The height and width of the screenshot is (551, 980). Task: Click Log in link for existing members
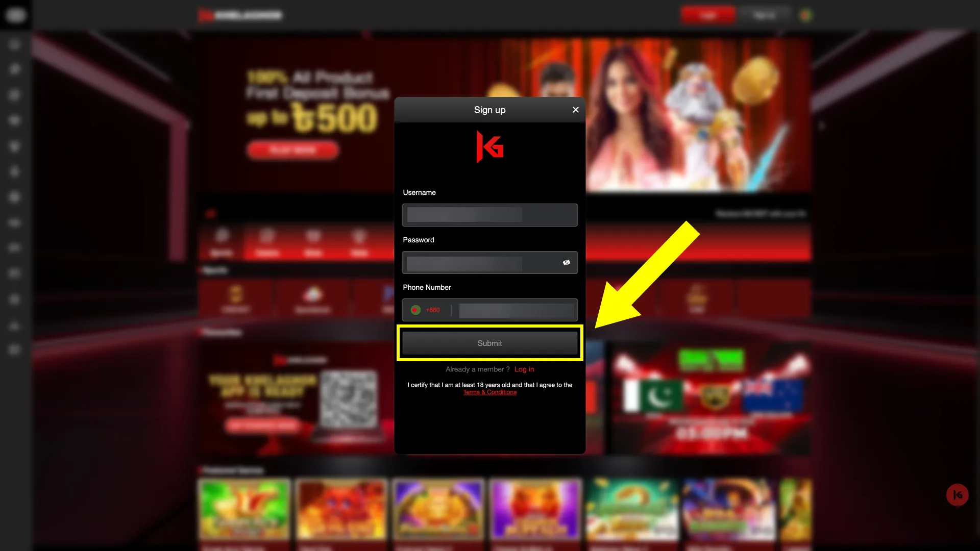(x=524, y=369)
